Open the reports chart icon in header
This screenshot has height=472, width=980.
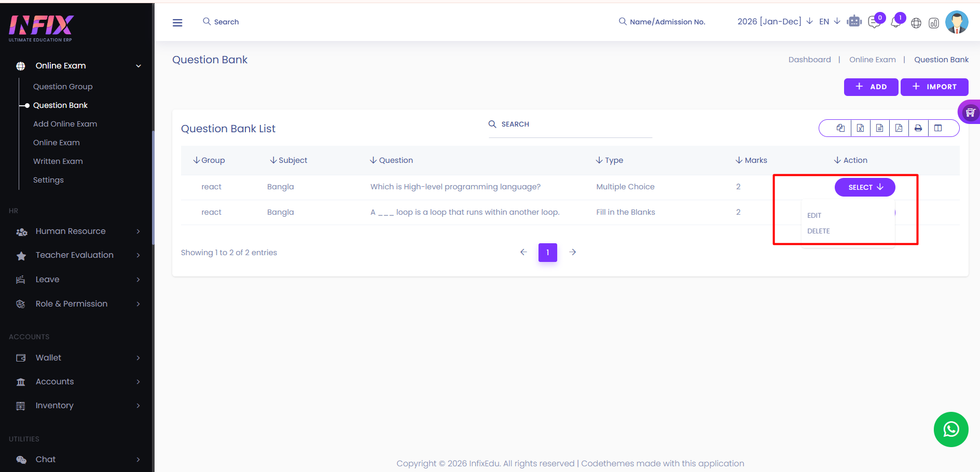[934, 23]
